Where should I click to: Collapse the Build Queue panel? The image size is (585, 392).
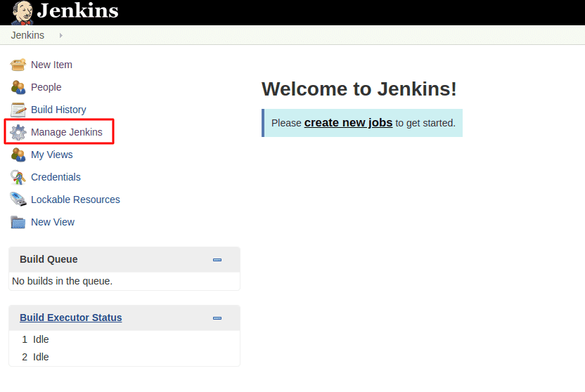(x=217, y=260)
